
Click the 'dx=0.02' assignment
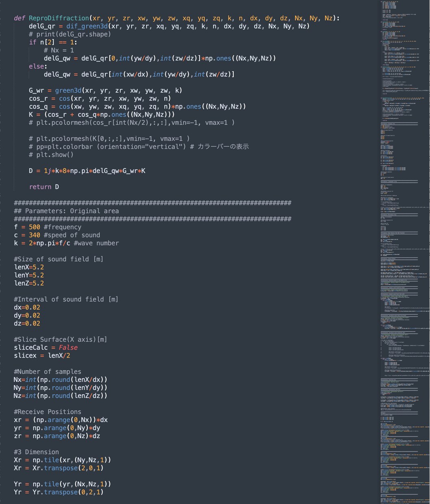coord(27,307)
